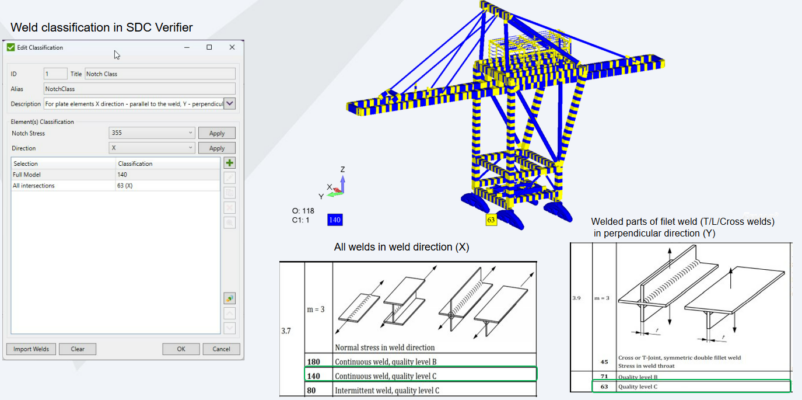Image resolution: width=802 pixels, height=400 pixels.
Task: Apply the Direction value X
Action: [217, 148]
